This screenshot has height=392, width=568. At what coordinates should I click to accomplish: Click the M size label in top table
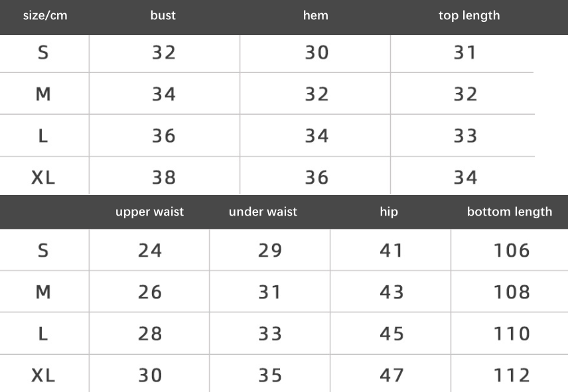point(43,94)
